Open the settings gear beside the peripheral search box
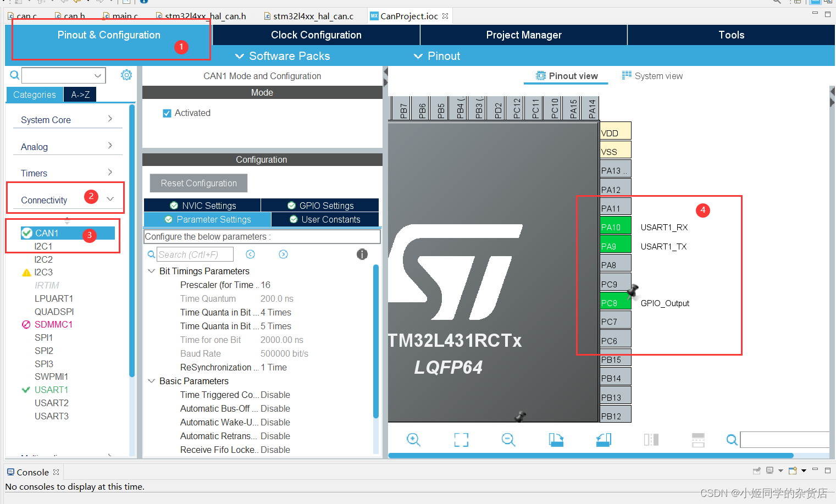836x504 pixels. [126, 75]
